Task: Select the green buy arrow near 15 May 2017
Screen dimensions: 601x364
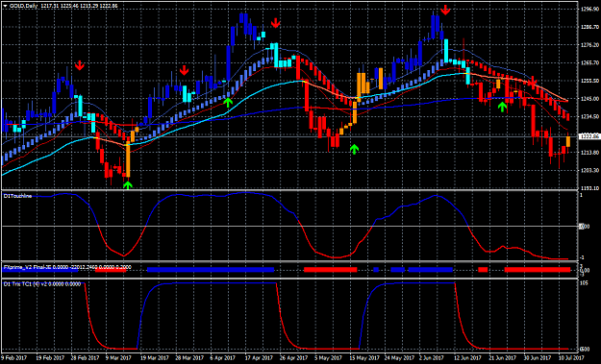Action: pyautogui.click(x=354, y=149)
